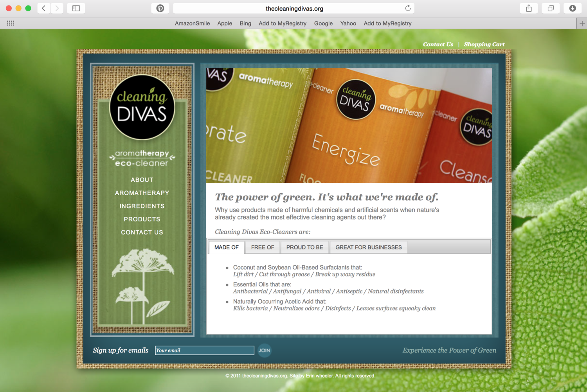Toggle the Safari sidebar button
Viewport: 587px width, 392px height.
coord(76,8)
